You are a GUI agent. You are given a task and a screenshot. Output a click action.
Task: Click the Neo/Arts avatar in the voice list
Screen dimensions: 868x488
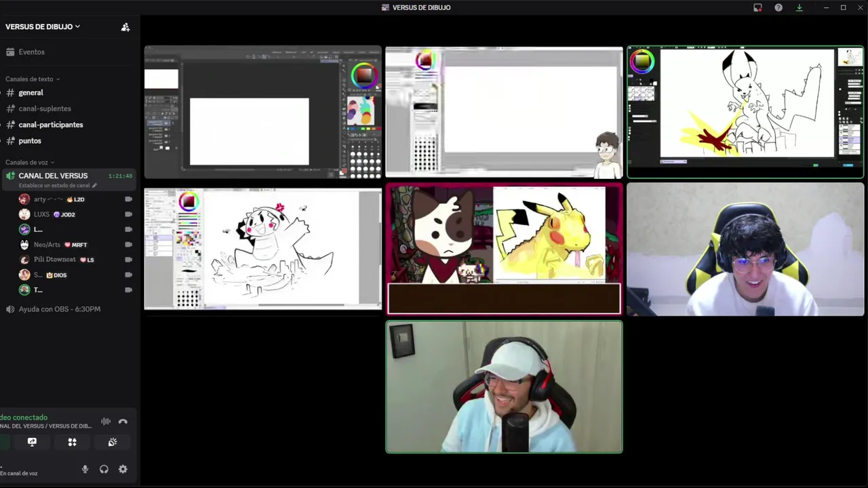tap(24, 245)
